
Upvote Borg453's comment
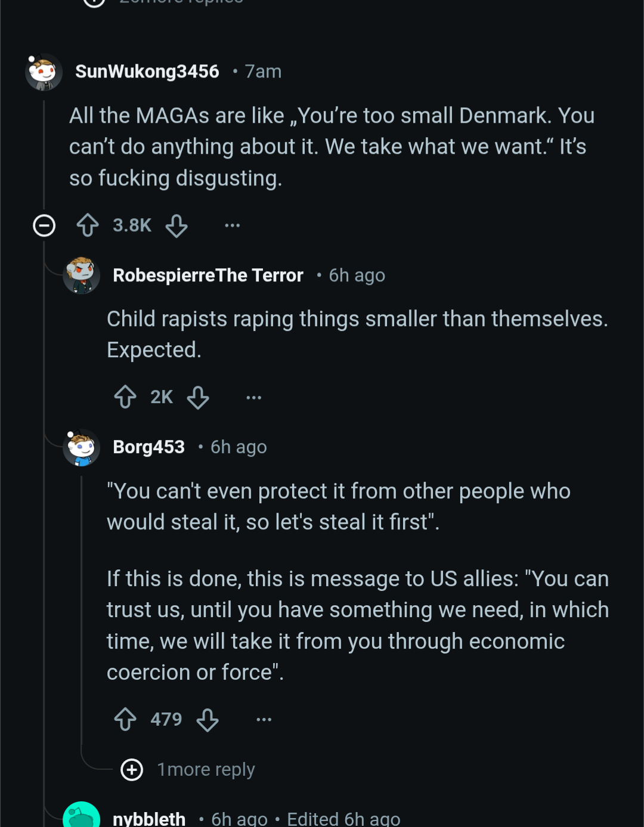[x=125, y=720]
